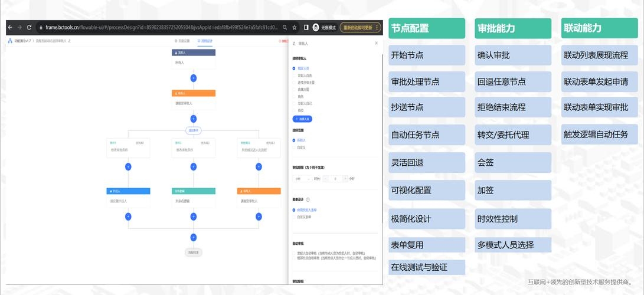The height and width of the screenshot is (295, 644).
Task: Click the 在线测试与验证 box
Action: pyautogui.click(x=427, y=267)
